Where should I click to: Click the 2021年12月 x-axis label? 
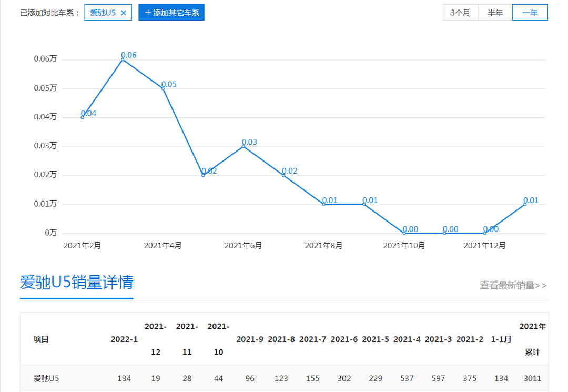(x=485, y=246)
